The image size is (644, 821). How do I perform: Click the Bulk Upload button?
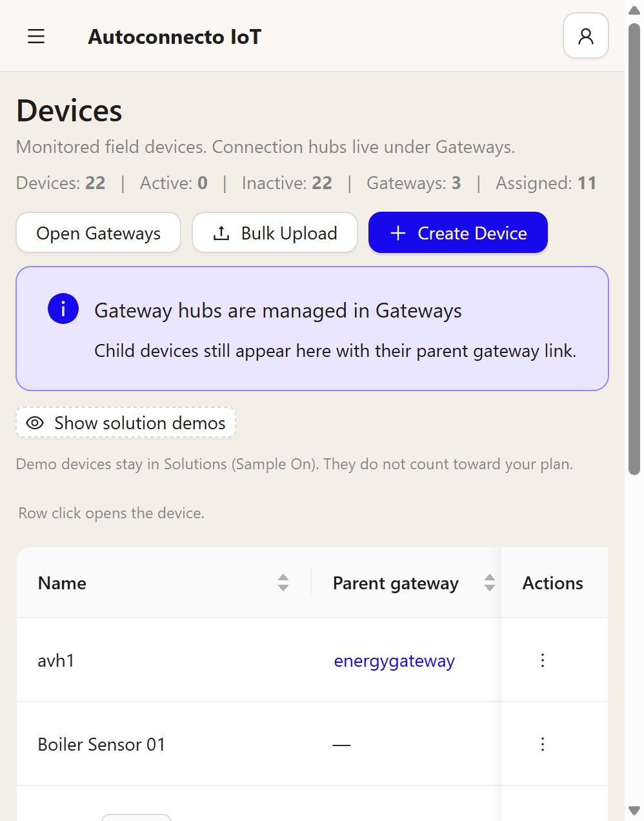pyautogui.click(x=275, y=233)
